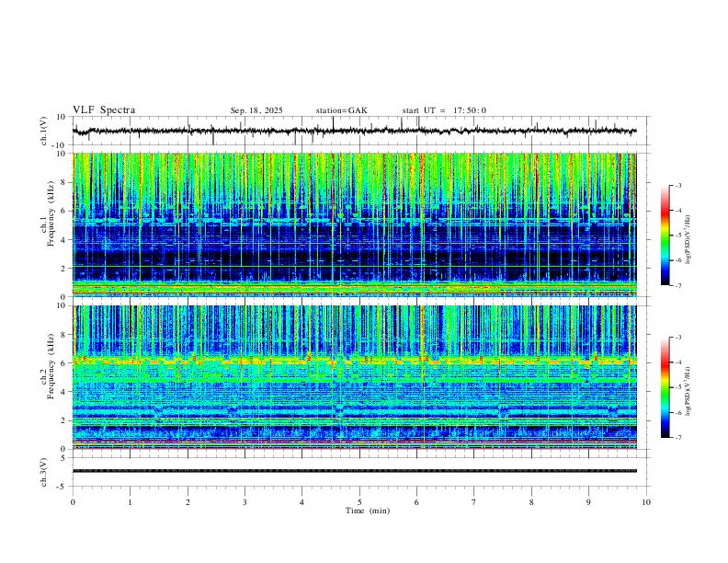Screen dimensions: 728x563
Task: Click the ch.2 spectrogram color scale bar
Action: tap(665, 387)
